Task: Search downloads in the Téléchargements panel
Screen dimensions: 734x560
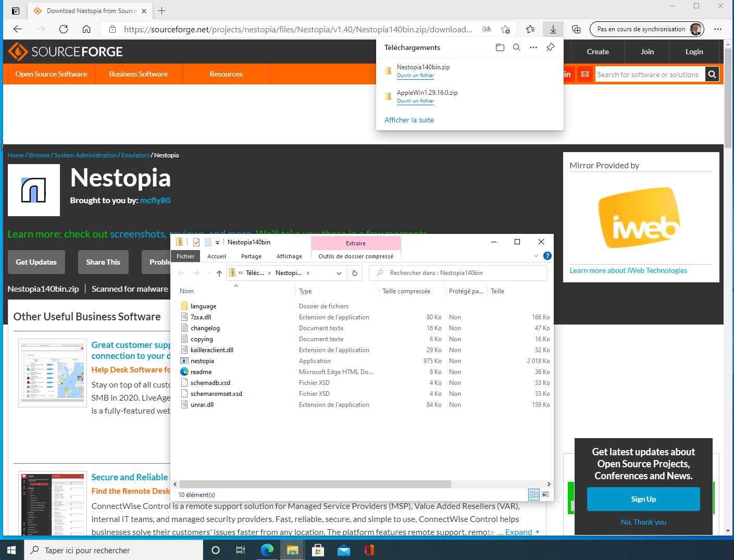Action: coord(517,47)
